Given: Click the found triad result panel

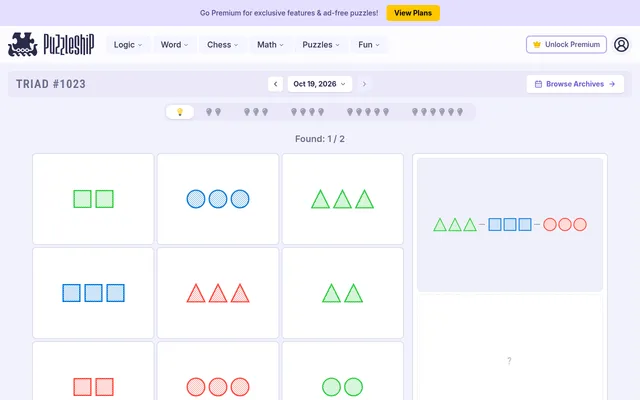Looking at the screenshot, I should [510, 225].
